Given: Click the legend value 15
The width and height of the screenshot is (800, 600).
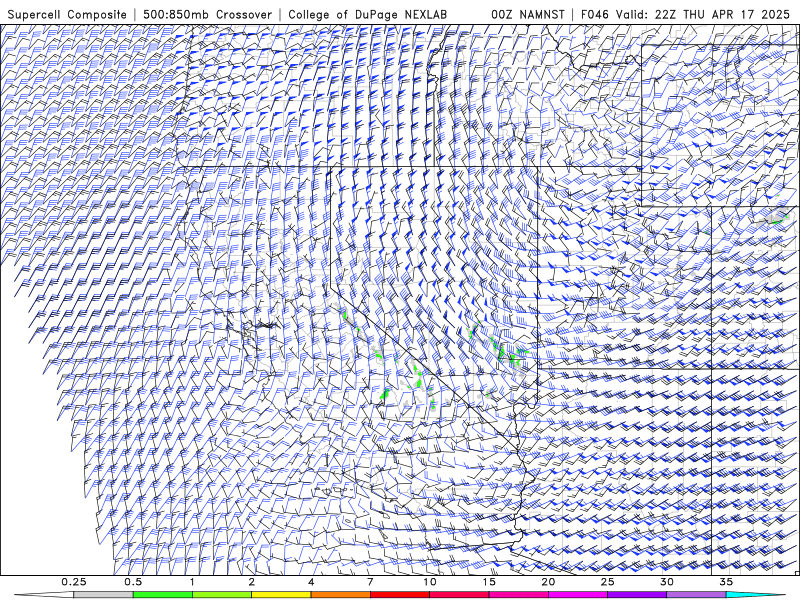Looking at the screenshot, I should [x=489, y=582].
